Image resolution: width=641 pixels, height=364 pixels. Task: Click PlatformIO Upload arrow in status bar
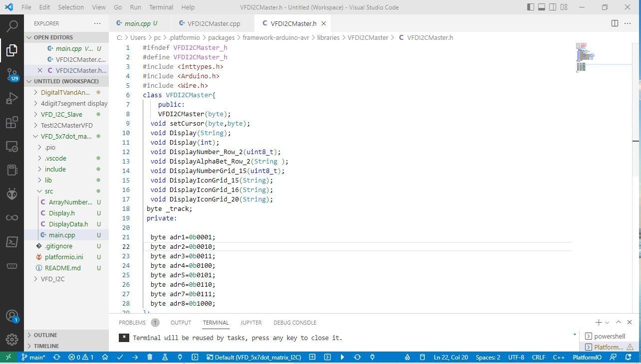(x=135, y=357)
